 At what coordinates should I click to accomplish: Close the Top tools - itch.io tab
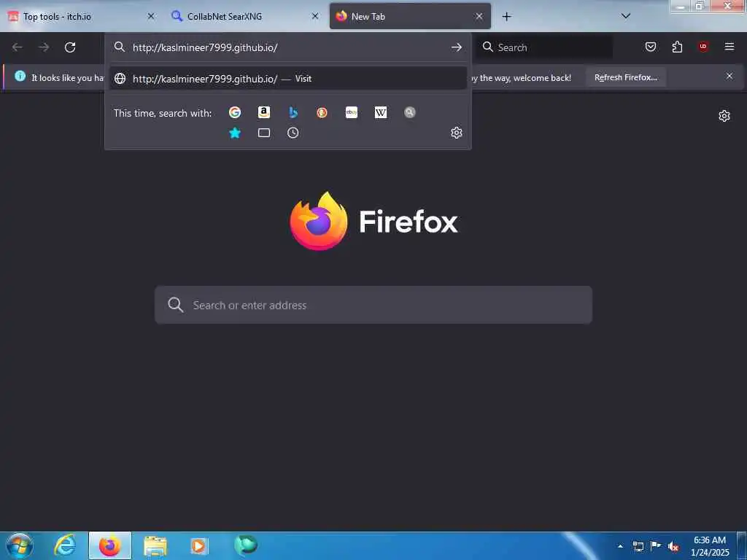(151, 16)
